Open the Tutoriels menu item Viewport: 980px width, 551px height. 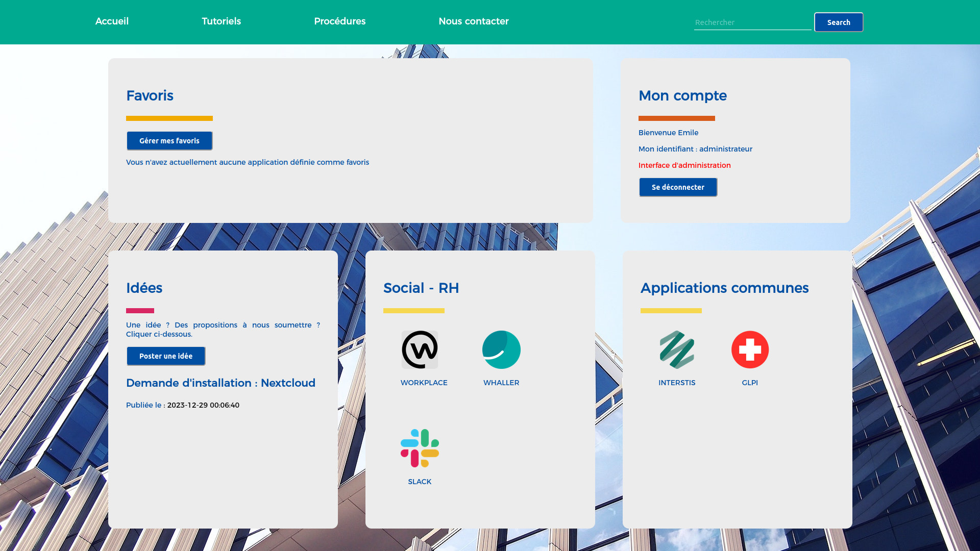point(221,21)
